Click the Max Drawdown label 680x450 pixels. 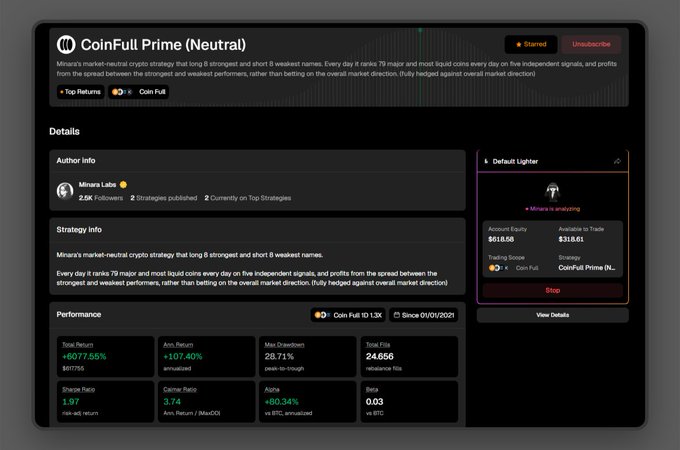coord(284,345)
